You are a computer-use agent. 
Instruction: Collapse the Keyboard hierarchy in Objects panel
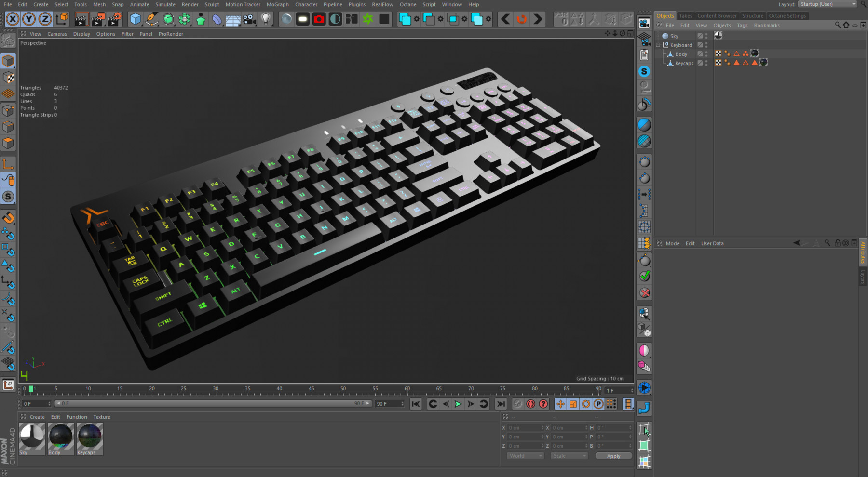[658, 45]
